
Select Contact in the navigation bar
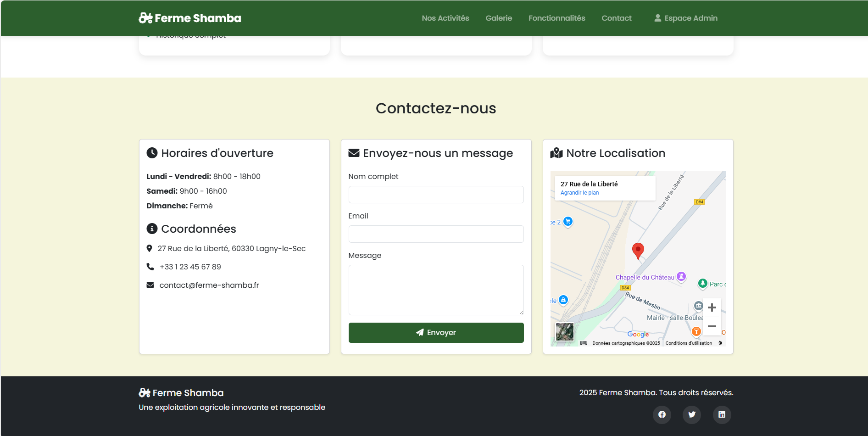[x=616, y=18]
